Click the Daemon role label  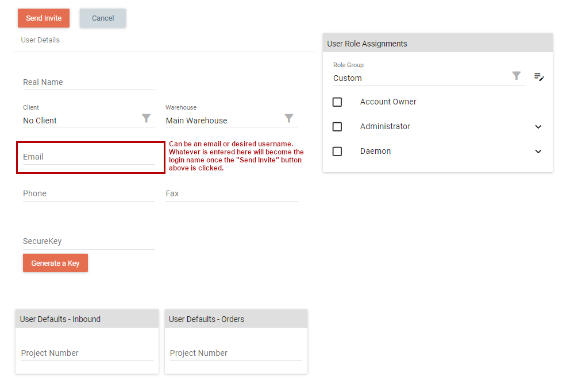coord(375,151)
